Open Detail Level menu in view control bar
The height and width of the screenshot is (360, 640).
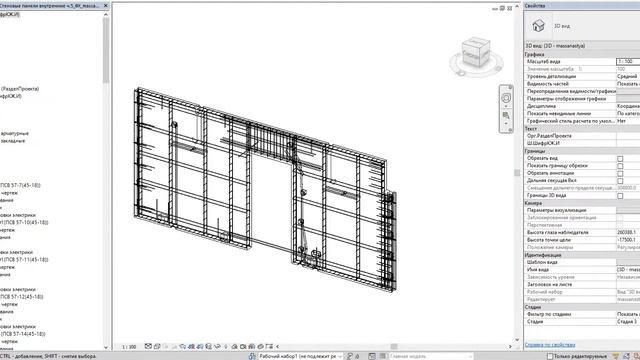(148, 346)
